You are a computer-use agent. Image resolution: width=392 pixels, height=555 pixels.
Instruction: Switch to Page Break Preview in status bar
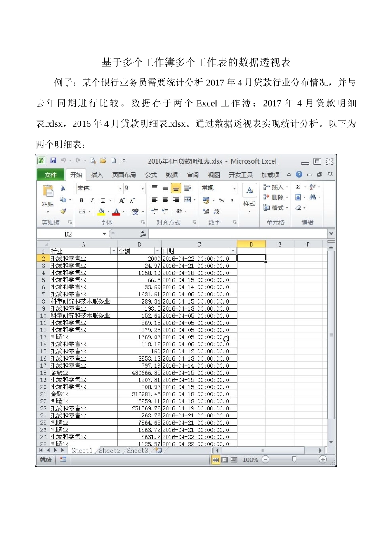[234, 460]
